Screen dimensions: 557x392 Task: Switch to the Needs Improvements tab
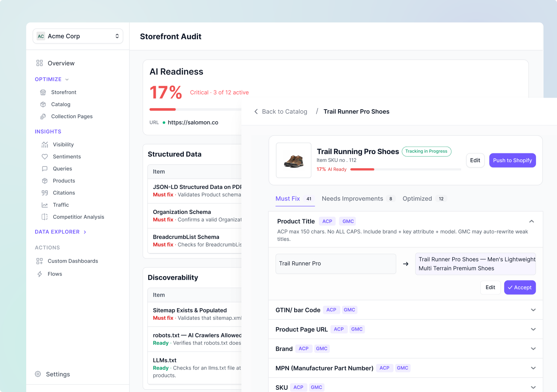[x=358, y=199]
